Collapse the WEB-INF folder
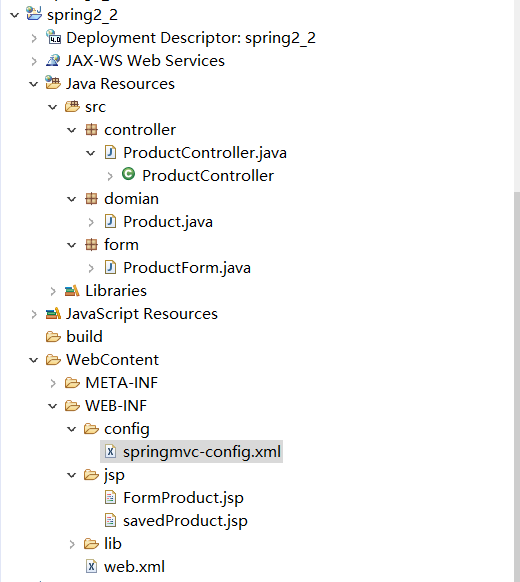Screen dimensions: 520x582 (53, 406)
